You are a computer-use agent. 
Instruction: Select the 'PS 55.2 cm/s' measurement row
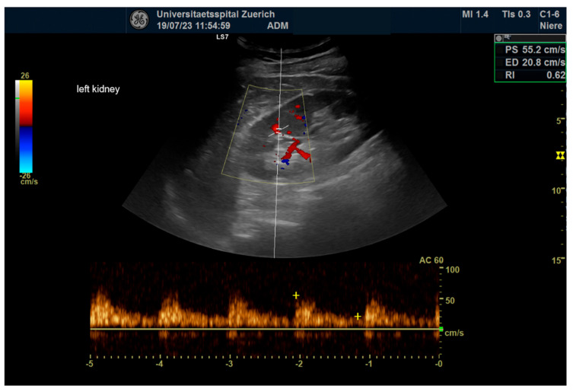point(530,49)
